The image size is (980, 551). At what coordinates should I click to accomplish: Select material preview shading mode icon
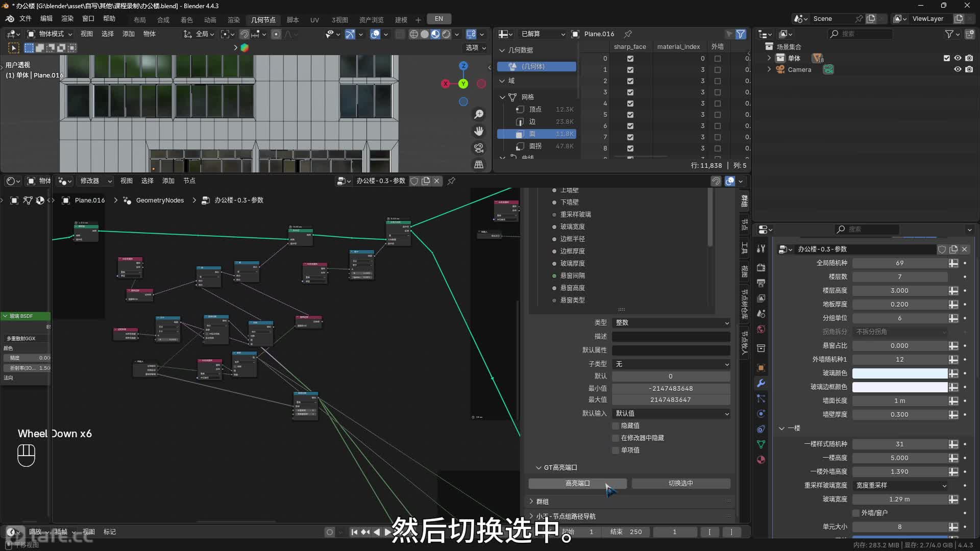[x=435, y=34]
